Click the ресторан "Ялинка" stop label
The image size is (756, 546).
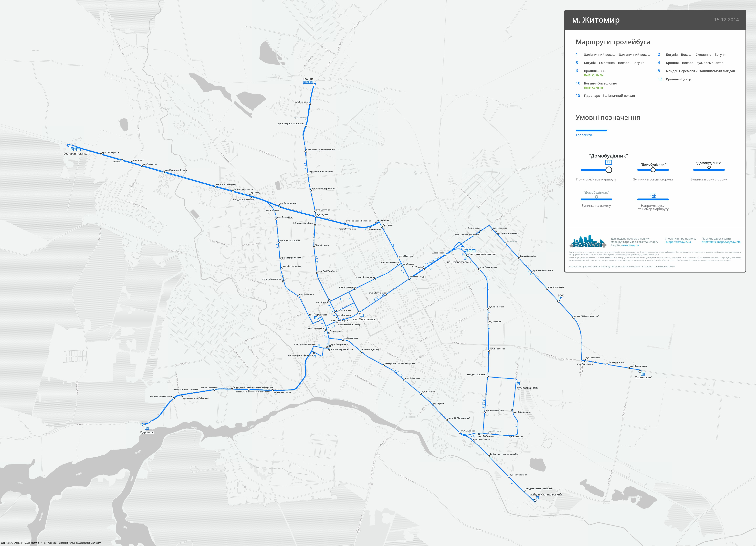point(76,154)
